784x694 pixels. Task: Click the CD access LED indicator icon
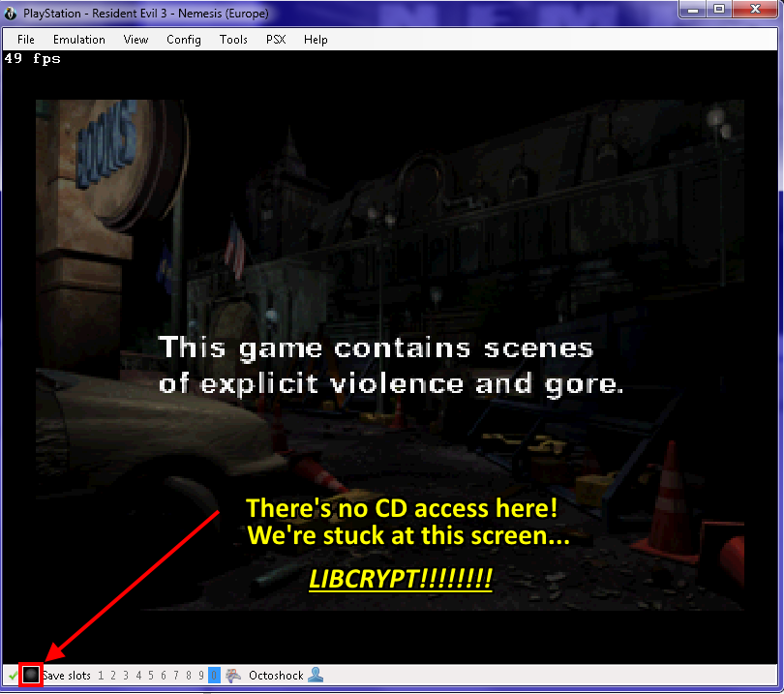pos(31,675)
